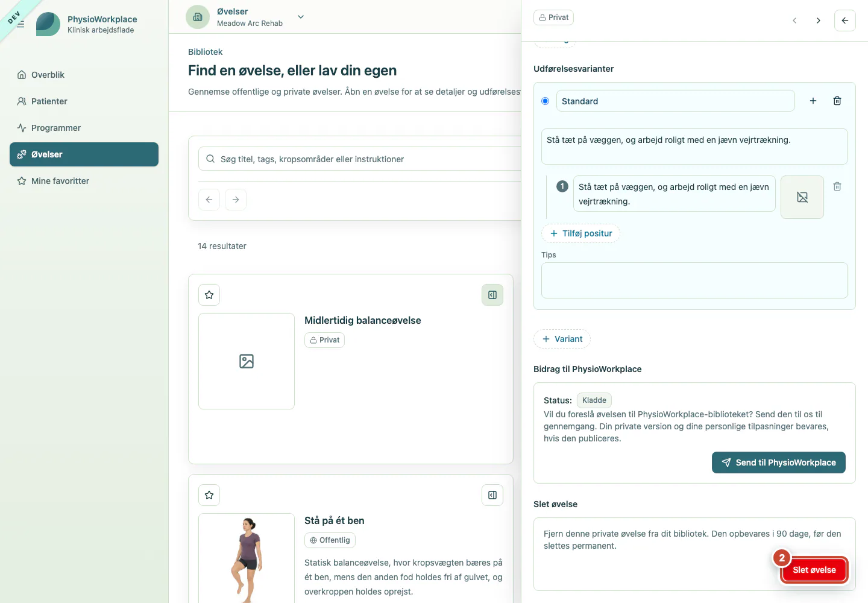868x603 pixels.
Task: Open side panel icon on Stå på ét ben card
Action: [x=492, y=495]
